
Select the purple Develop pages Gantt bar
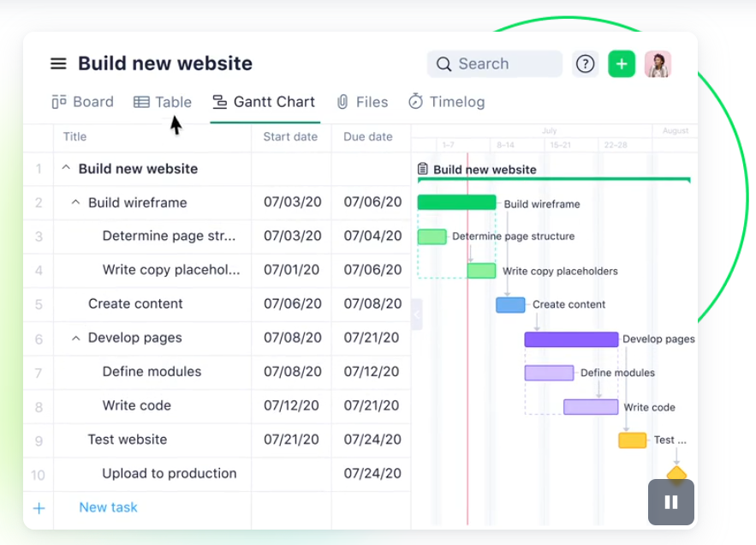tap(571, 339)
